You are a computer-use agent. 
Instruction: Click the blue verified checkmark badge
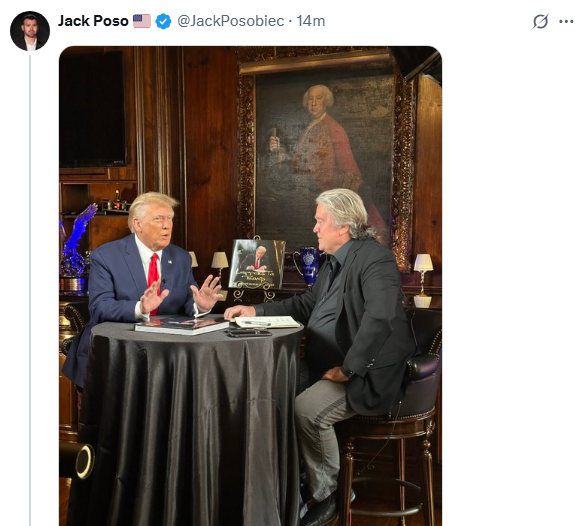(164, 21)
